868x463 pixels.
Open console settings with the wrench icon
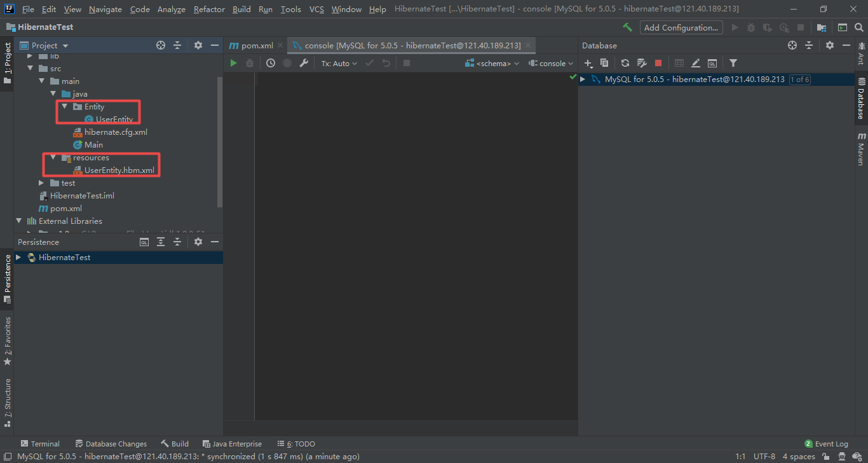click(304, 63)
